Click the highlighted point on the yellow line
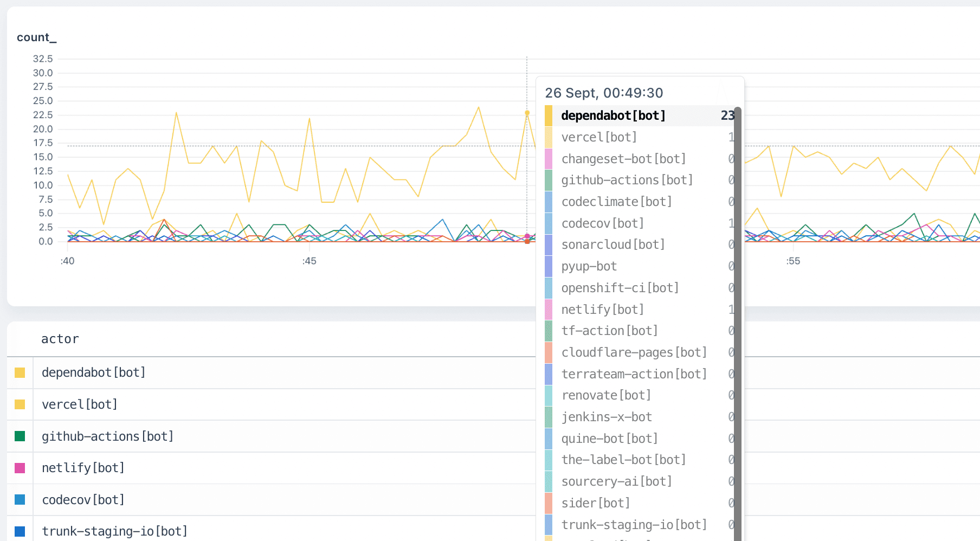Image resolution: width=980 pixels, height=541 pixels. click(526, 113)
